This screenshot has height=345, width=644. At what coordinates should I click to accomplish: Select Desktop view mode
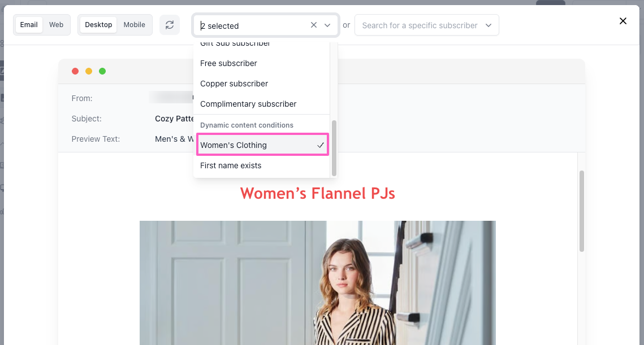98,25
